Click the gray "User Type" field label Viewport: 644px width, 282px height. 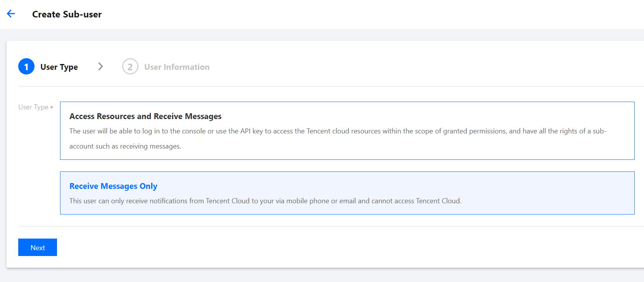coord(33,107)
